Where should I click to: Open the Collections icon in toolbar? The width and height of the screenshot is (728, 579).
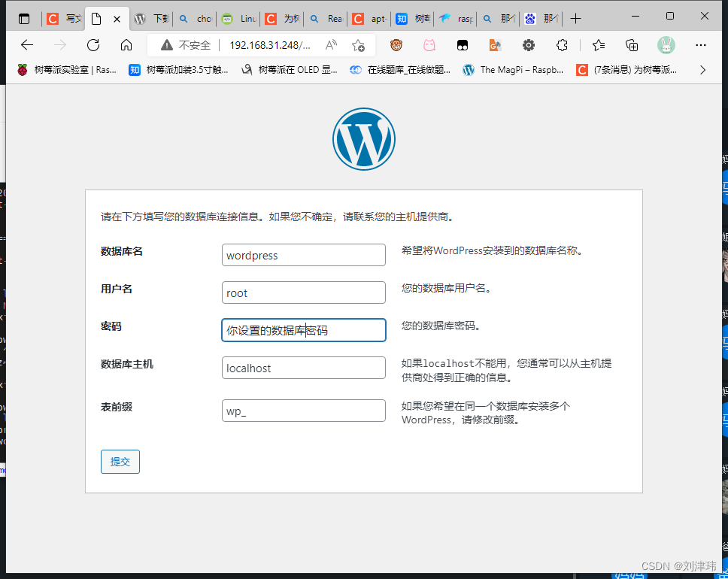[x=632, y=45]
